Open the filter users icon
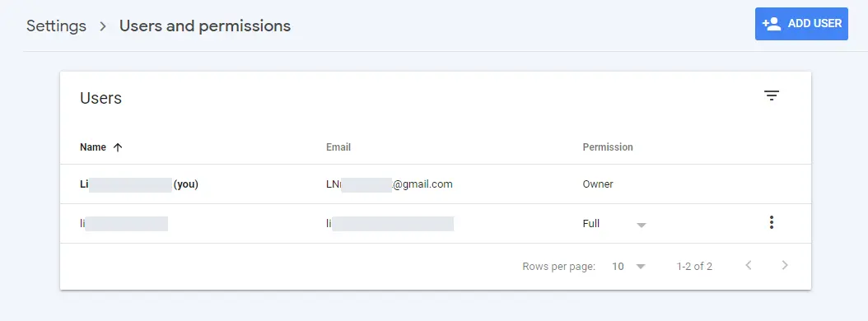The height and width of the screenshot is (321, 868). (771, 95)
